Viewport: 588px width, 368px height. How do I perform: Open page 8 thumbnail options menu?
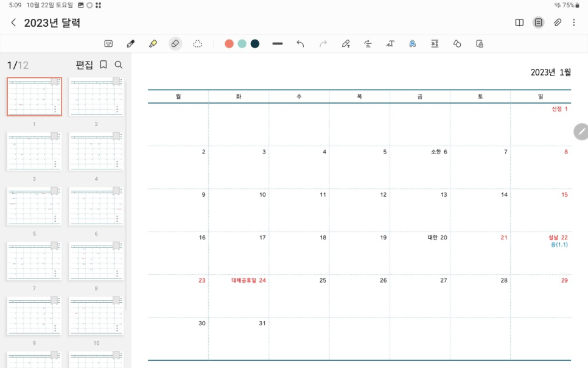point(117,274)
